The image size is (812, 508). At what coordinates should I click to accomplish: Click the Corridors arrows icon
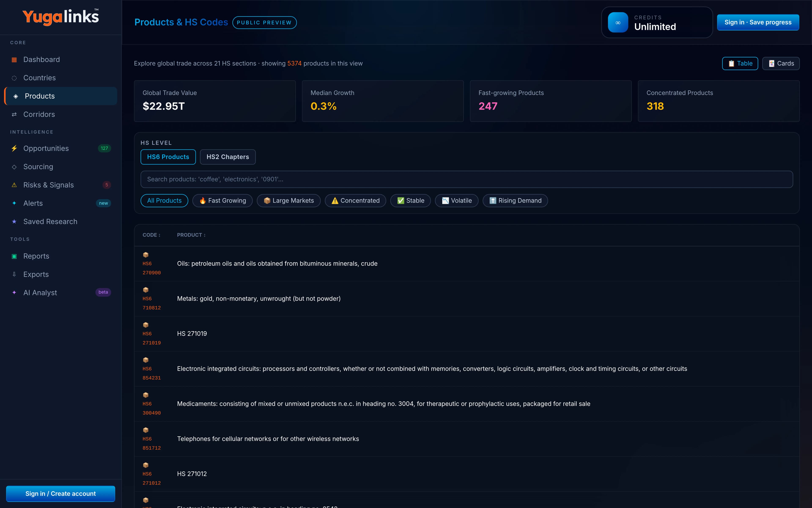coord(14,115)
